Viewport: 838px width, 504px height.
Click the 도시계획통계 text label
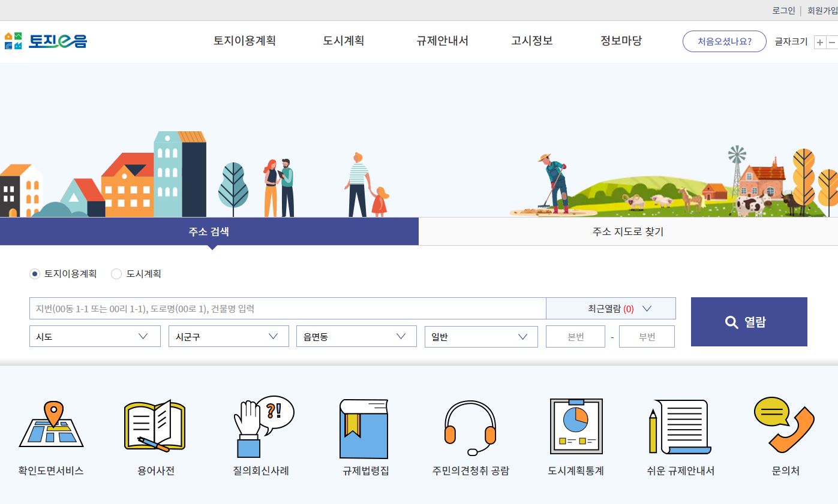[x=576, y=471]
